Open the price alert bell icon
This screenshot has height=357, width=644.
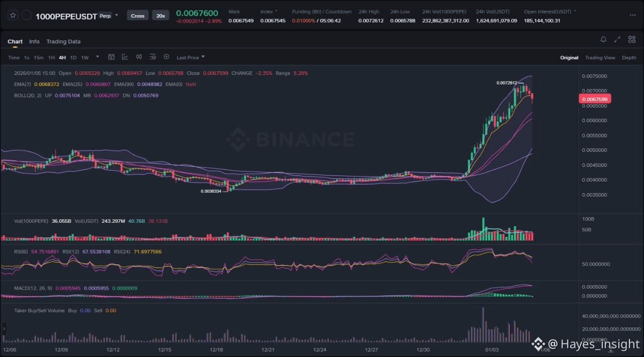[603, 40]
